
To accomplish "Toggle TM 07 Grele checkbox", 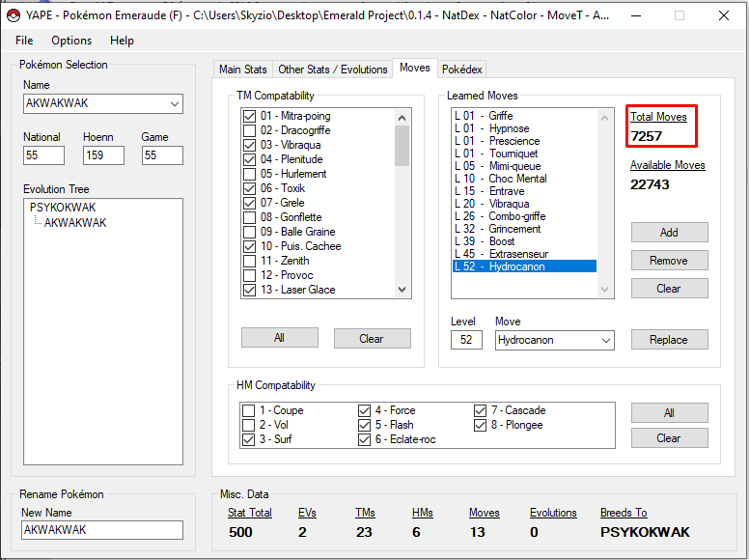I will [x=249, y=203].
